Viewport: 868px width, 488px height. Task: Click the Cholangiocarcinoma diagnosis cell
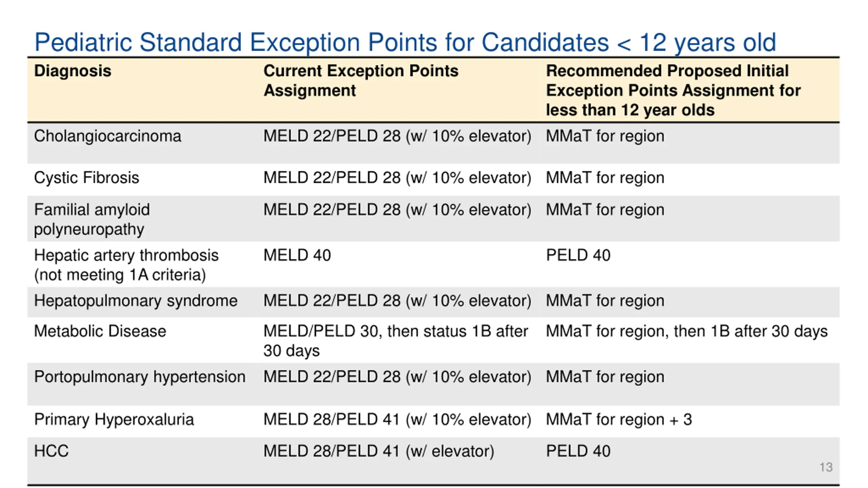point(107,136)
